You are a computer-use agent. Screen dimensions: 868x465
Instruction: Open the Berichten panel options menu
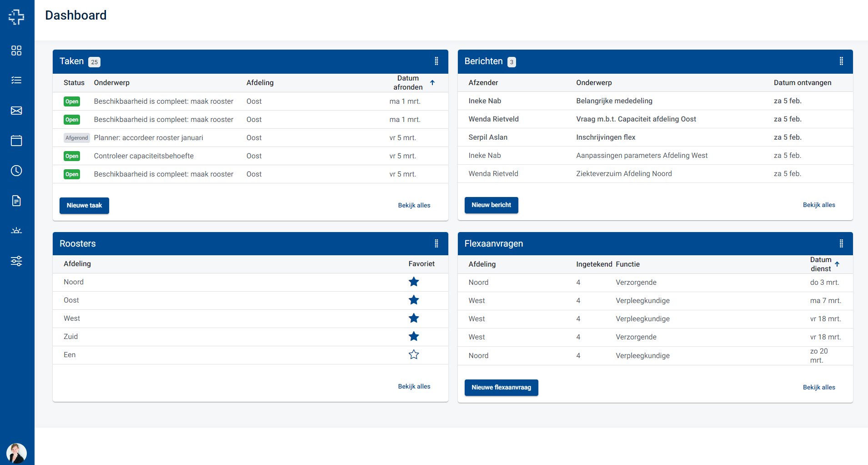(841, 61)
